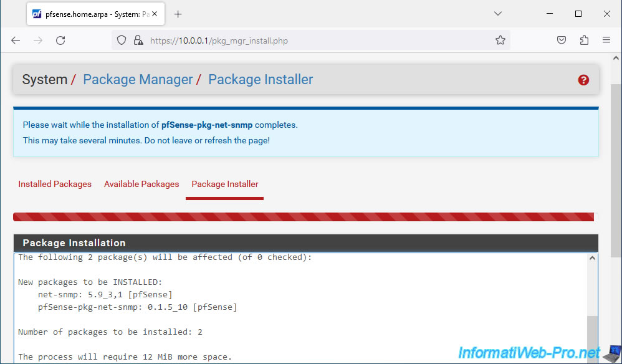View site security via the padlock icon
Viewport: 622px width, 364px height.
pos(138,40)
